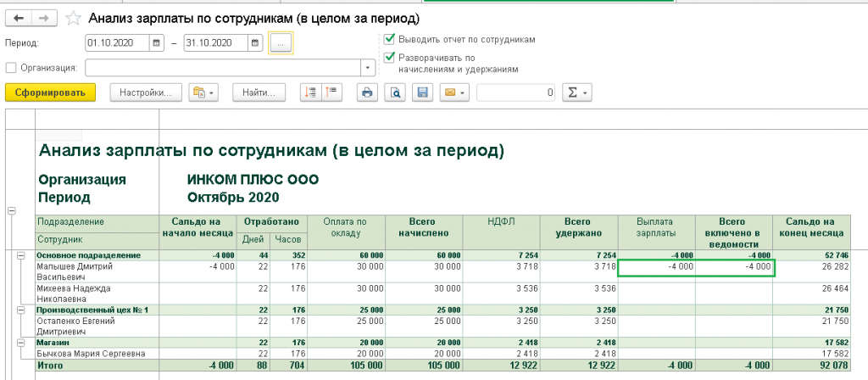Open the period selection ellipsis button
This screenshot has height=380, width=868.
tap(281, 42)
